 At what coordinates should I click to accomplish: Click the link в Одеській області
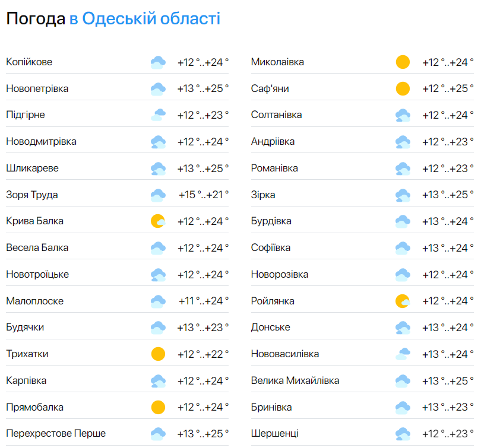point(146,19)
